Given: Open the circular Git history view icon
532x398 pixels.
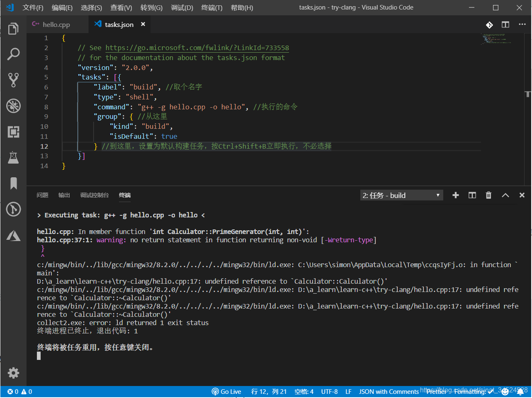Looking at the screenshot, I should coord(13,209).
